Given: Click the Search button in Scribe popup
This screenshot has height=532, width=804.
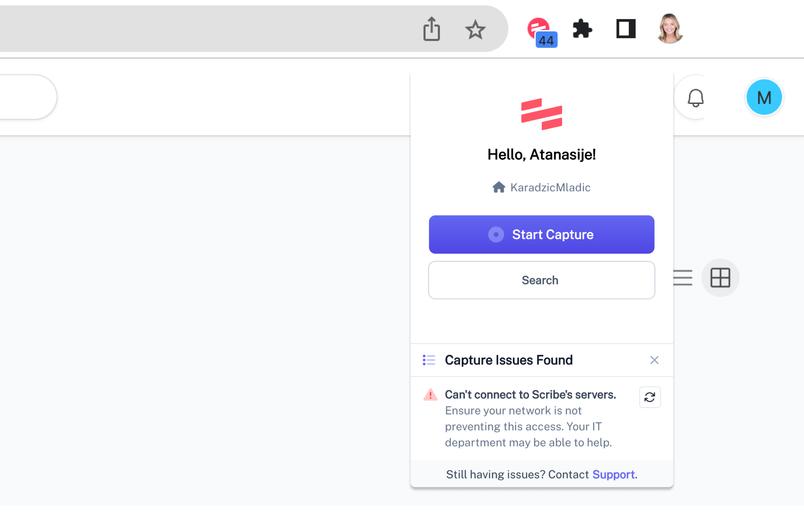Looking at the screenshot, I should tap(541, 280).
